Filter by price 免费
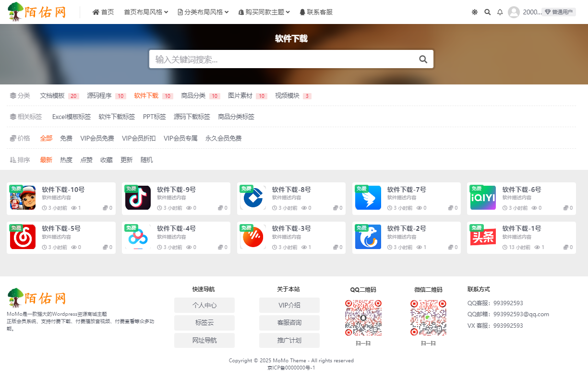 pos(66,138)
